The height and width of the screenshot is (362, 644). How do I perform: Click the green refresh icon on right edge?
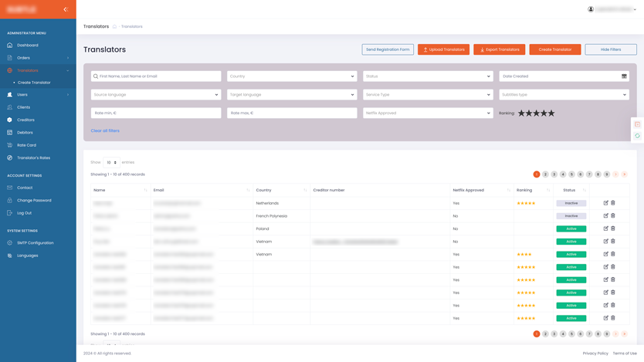pyautogui.click(x=638, y=136)
